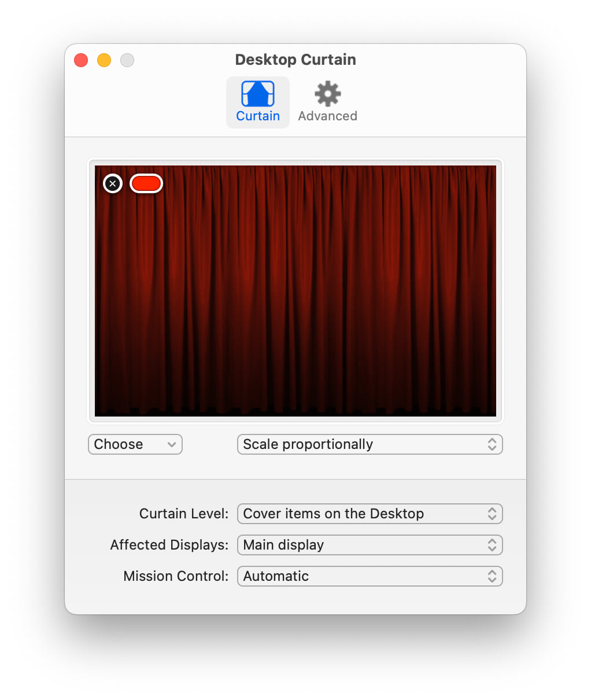Open the Scale proportionally popup
The width and height of the screenshot is (591, 700).
[370, 444]
